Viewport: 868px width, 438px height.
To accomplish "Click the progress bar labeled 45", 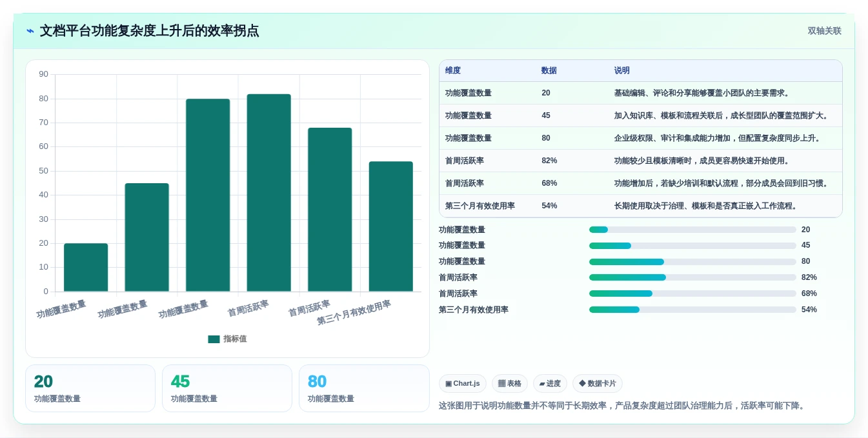I will [x=692, y=246].
